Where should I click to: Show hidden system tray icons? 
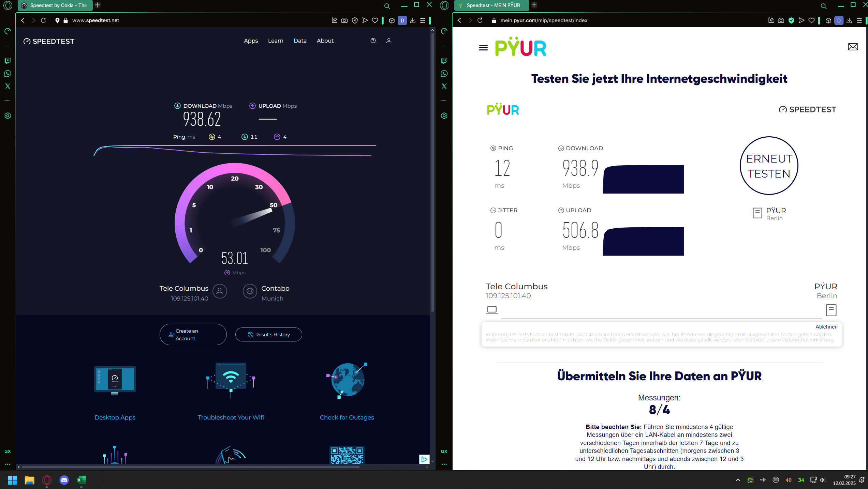[x=738, y=480]
